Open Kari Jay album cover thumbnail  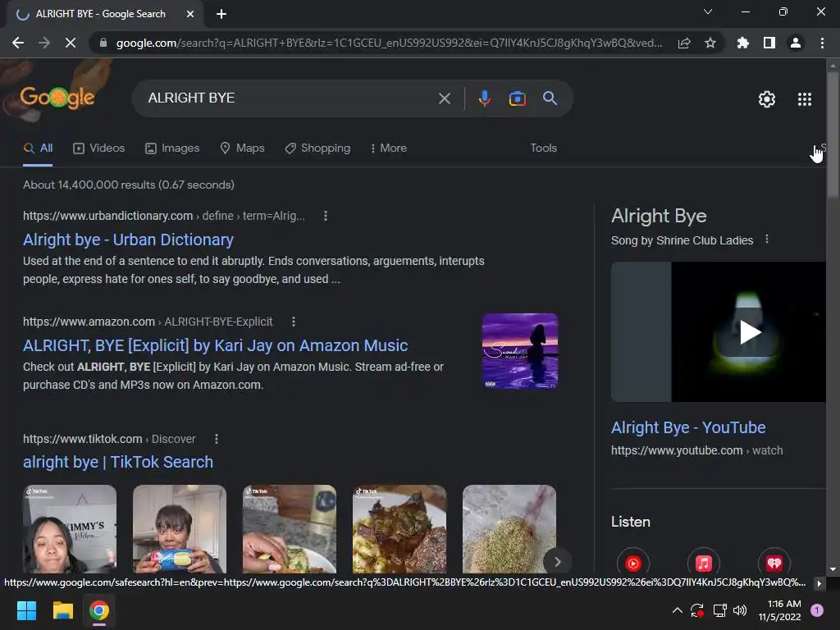click(x=519, y=351)
